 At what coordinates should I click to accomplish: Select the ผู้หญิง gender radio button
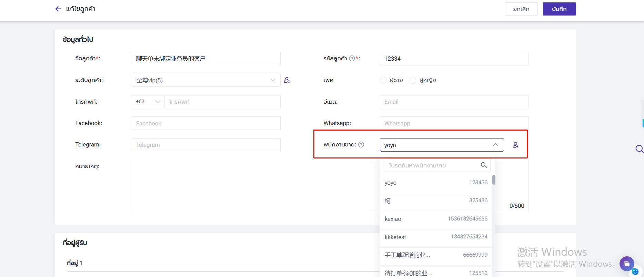413,80
